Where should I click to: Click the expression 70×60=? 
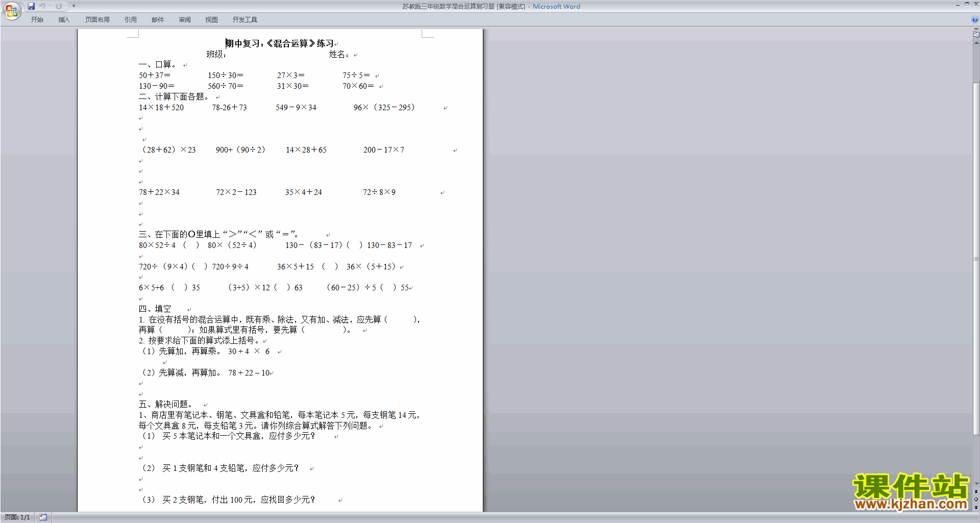tap(358, 86)
